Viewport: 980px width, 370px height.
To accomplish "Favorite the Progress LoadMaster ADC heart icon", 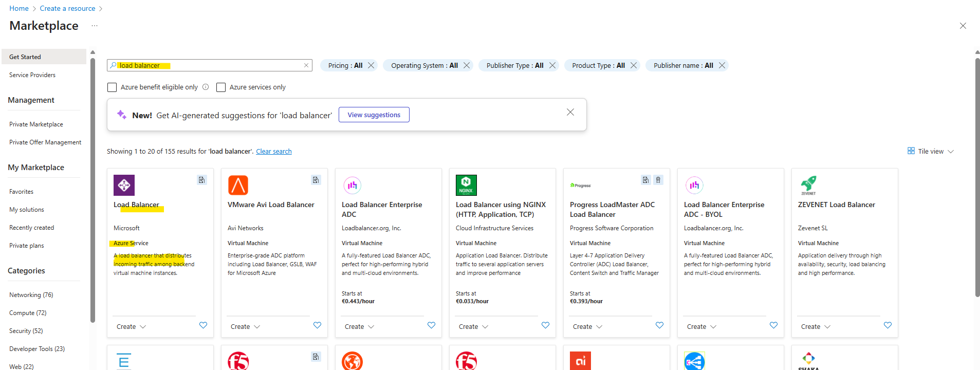I will point(659,325).
